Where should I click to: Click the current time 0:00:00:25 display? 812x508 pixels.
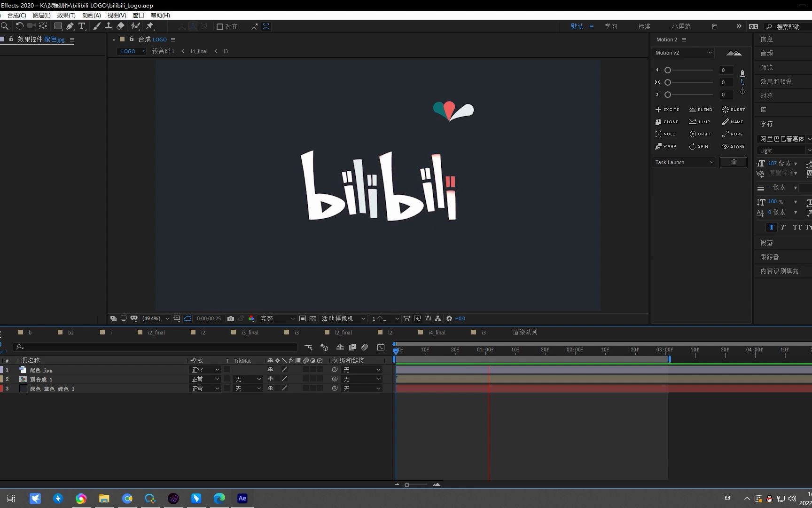(209, 318)
